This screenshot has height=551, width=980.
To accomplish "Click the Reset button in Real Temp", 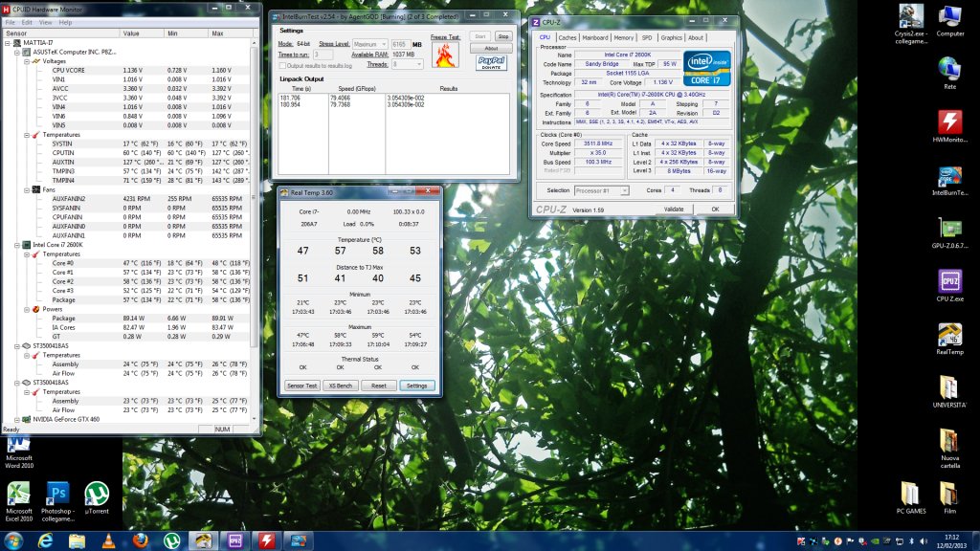I will click(x=379, y=386).
